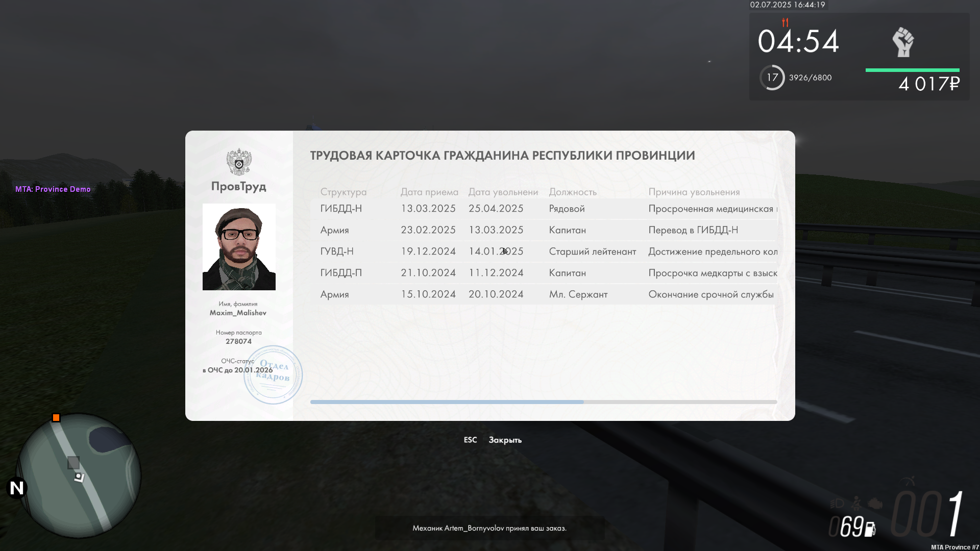Image resolution: width=980 pixels, height=551 pixels.
Task: Click the MTA Province #7 server label
Action: (x=954, y=547)
